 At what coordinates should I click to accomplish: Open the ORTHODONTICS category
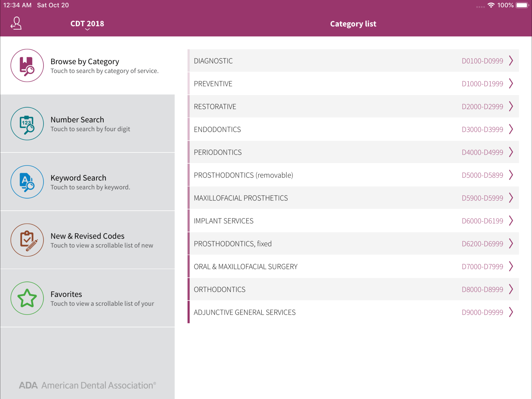[353, 289]
